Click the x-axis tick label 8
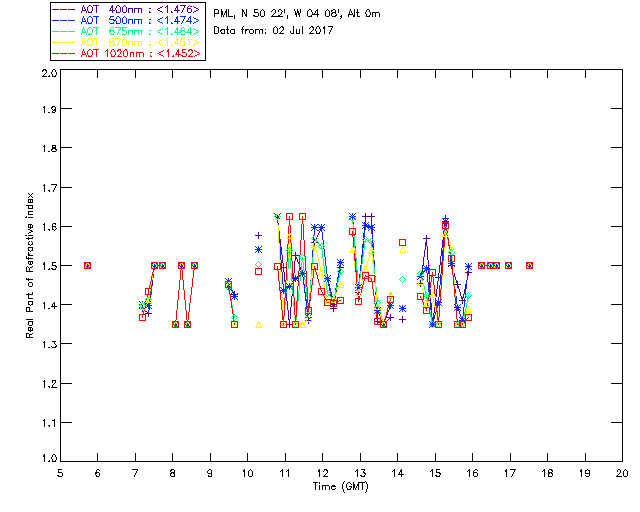 click(172, 473)
